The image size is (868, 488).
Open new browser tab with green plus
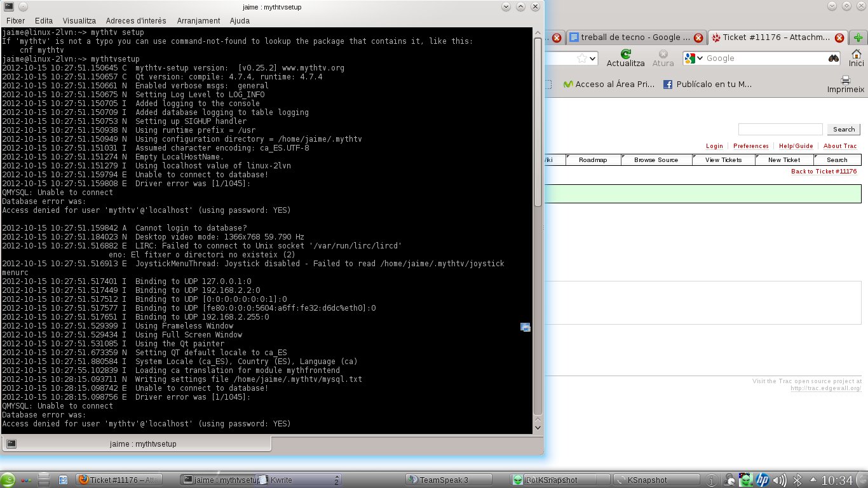[858, 37]
